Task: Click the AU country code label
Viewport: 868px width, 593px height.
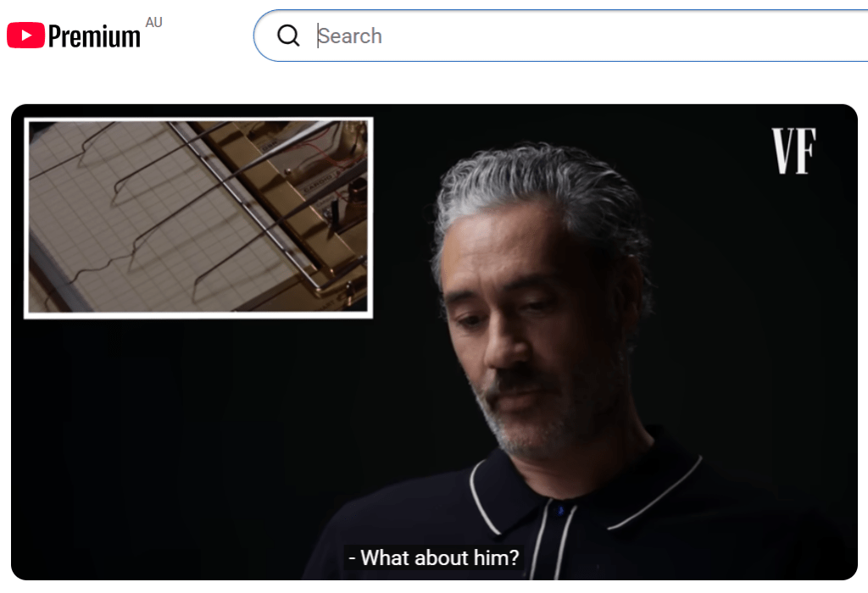Action: [153, 22]
